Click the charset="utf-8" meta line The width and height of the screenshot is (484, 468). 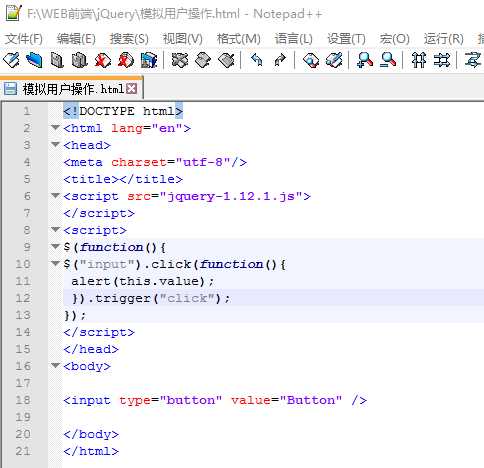click(155, 162)
